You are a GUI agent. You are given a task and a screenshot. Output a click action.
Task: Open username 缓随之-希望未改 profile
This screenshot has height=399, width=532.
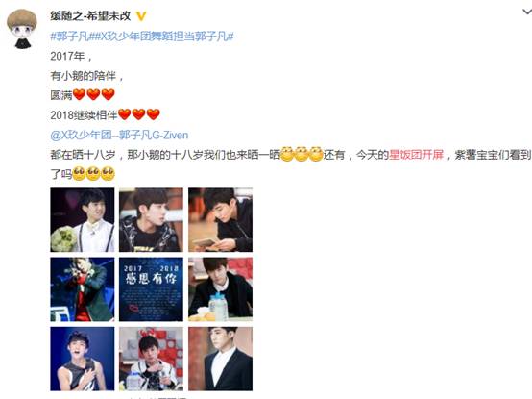tap(90, 16)
